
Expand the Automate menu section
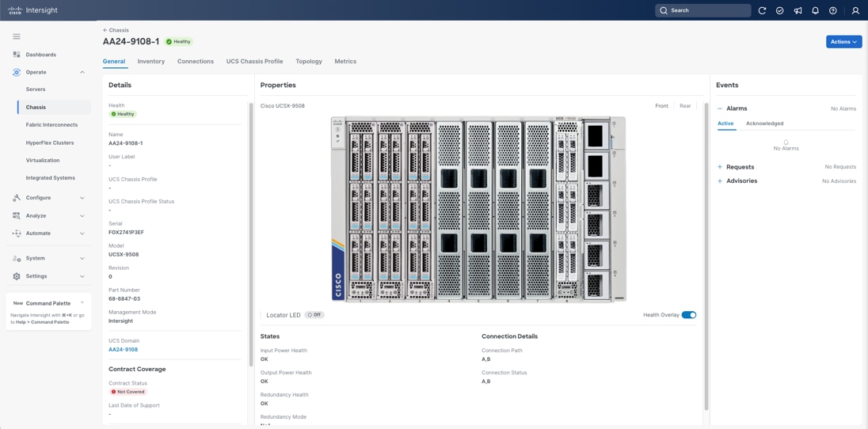pos(82,233)
